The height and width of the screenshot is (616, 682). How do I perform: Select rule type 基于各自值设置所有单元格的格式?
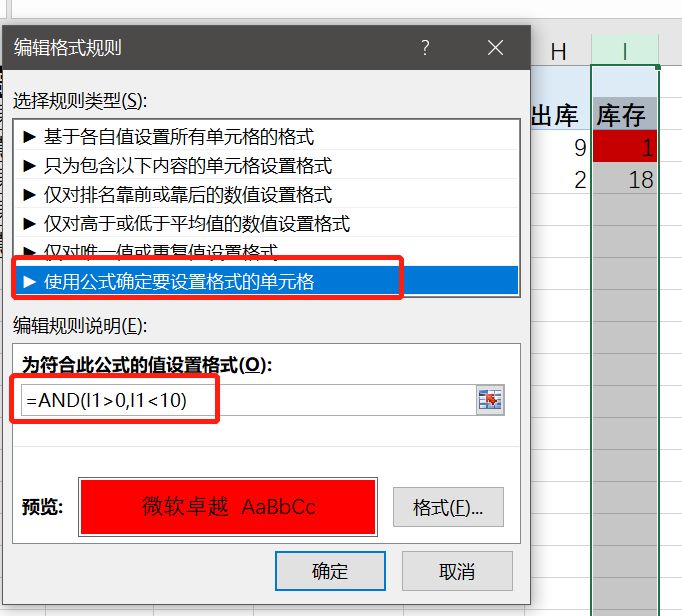click(267, 136)
